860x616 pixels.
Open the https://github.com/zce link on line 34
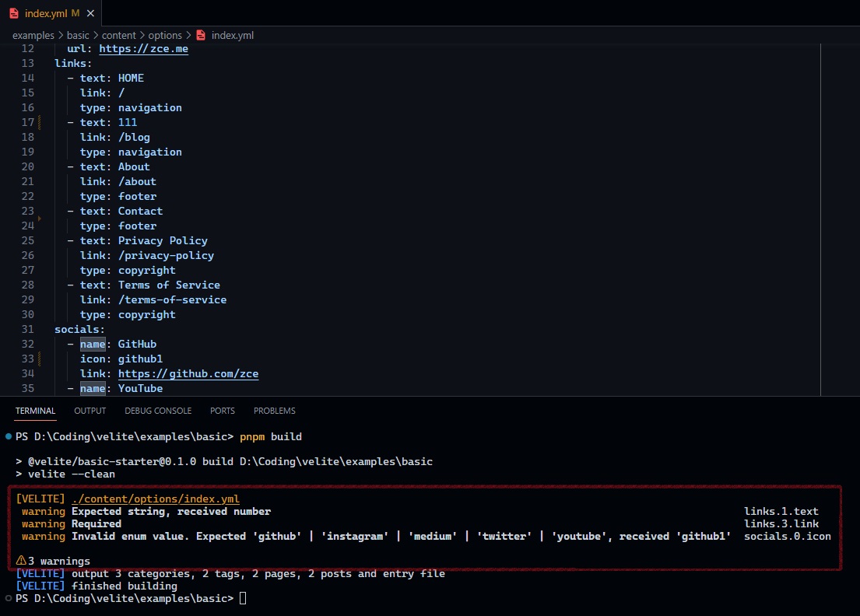(x=188, y=373)
